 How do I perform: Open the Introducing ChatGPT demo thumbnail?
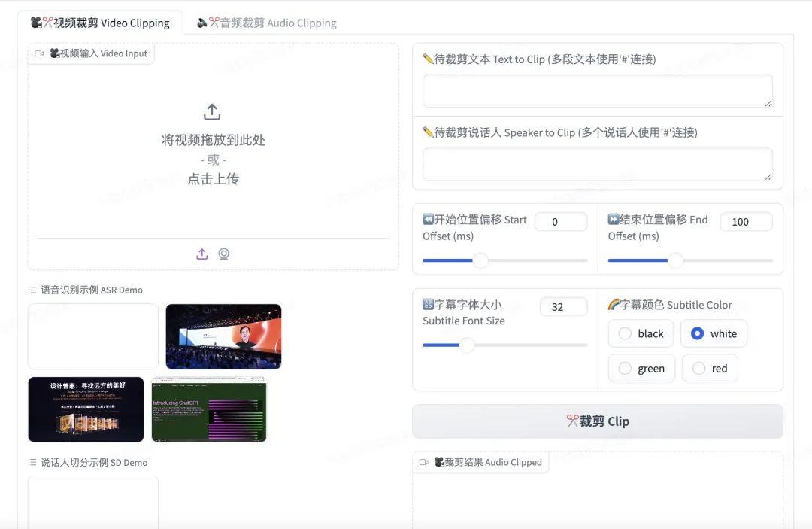[x=209, y=409]
